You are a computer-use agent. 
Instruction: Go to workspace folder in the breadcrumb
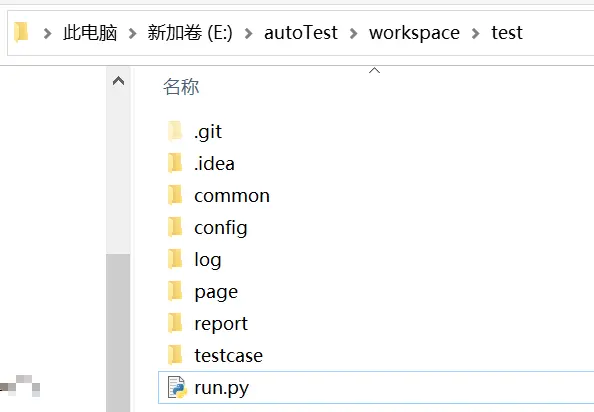[414, 33]
